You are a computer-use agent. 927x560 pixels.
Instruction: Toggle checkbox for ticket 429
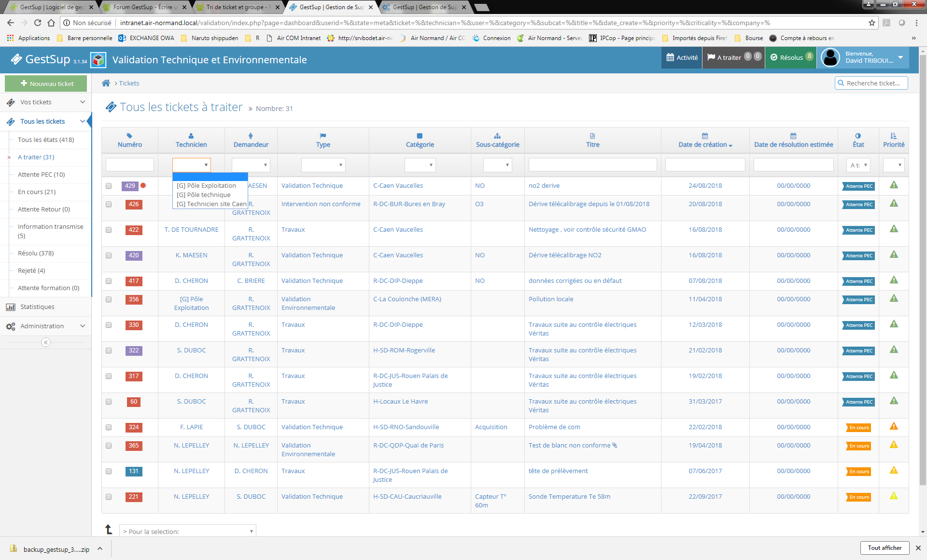point(109,186)
